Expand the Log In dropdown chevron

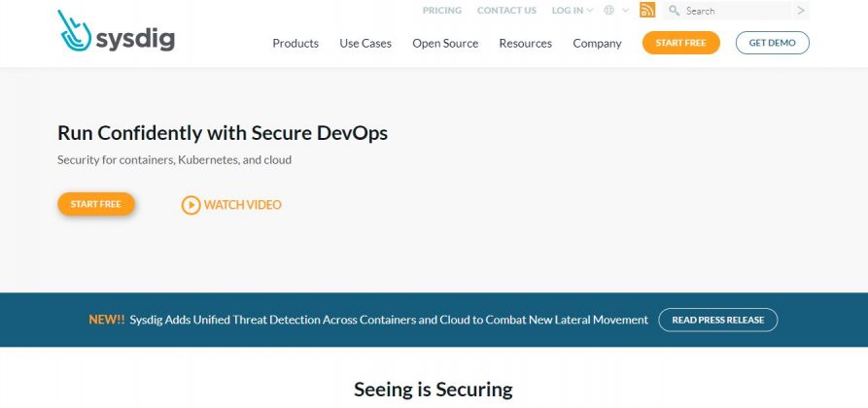pyautogui.click(x=590, y=11)
